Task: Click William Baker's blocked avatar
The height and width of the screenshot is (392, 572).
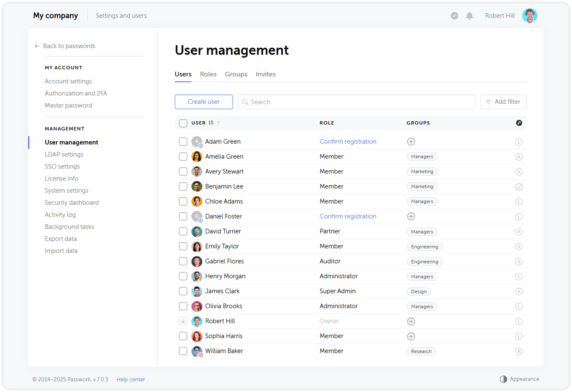Action: [x=197, y=351]
